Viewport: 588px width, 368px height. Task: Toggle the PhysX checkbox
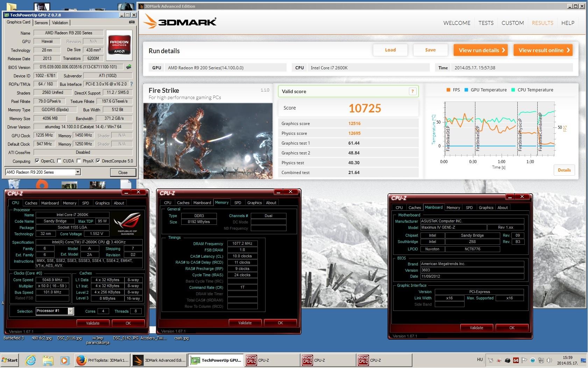tap(79, 161)
